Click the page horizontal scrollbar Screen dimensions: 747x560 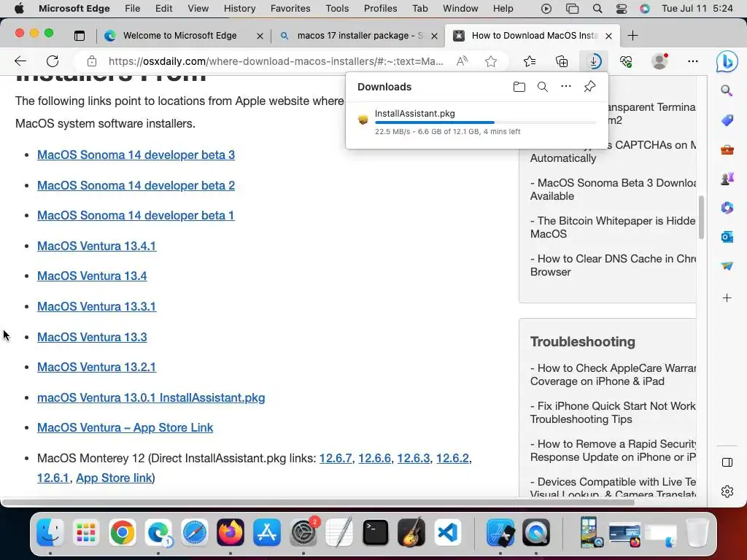(x=318, y=502)
